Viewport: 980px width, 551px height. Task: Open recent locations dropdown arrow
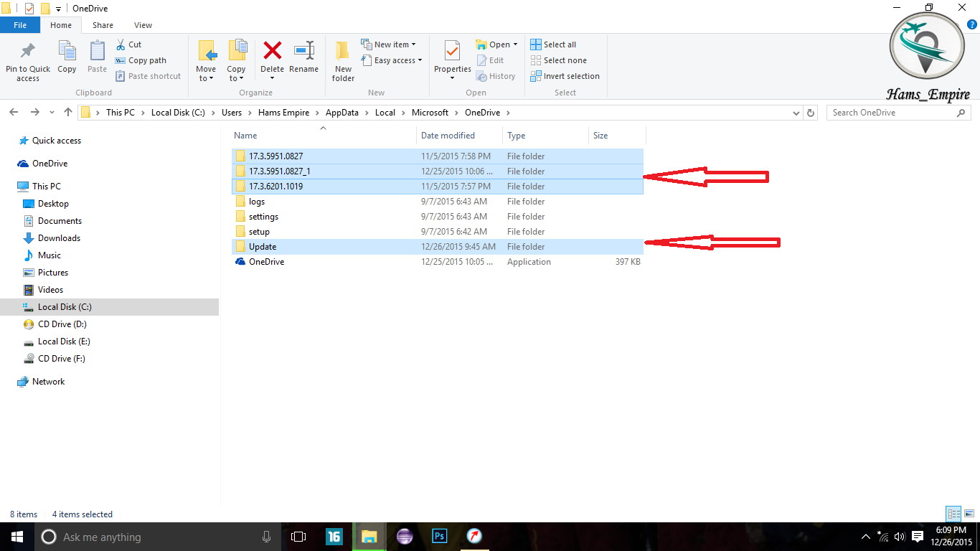[52, 113]
